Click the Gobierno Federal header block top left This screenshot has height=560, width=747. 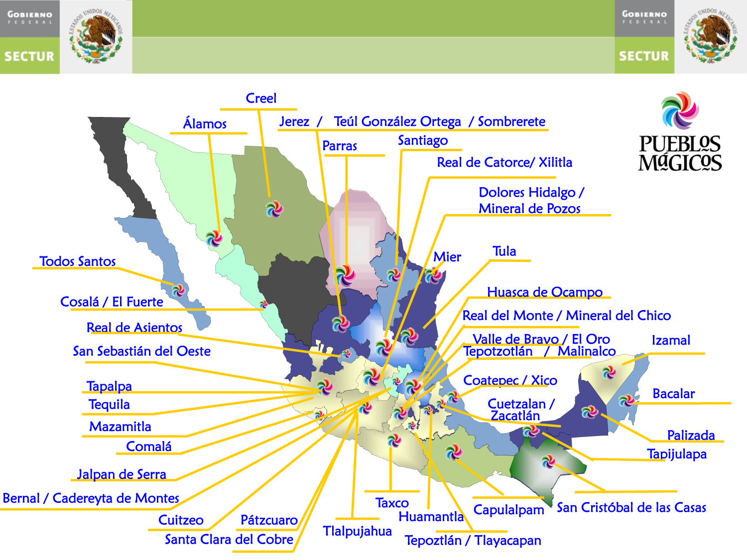(x=30, y=17)
